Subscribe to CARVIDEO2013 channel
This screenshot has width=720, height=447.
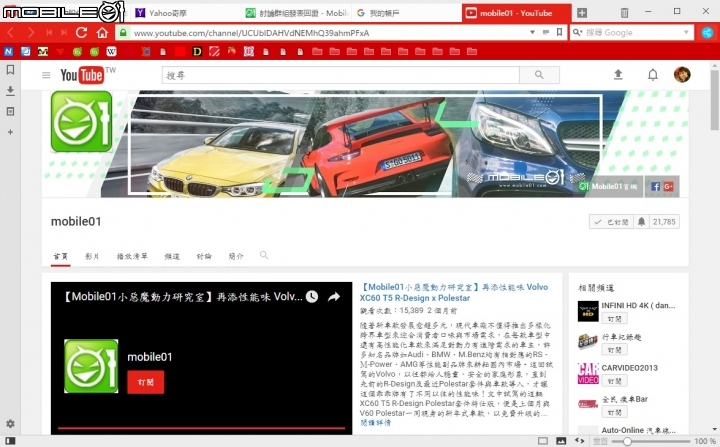pos(614,381)
